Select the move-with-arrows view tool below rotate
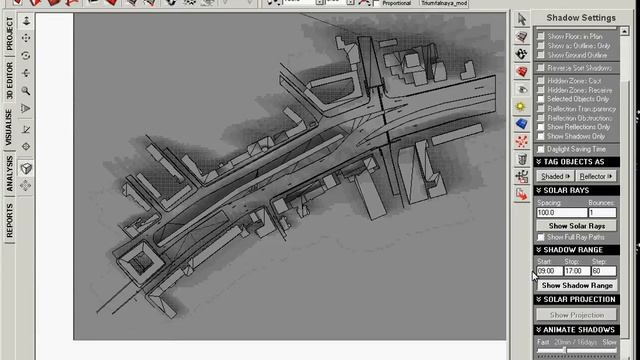The width and height of the screenshot is (640, 360). point(26,73)
